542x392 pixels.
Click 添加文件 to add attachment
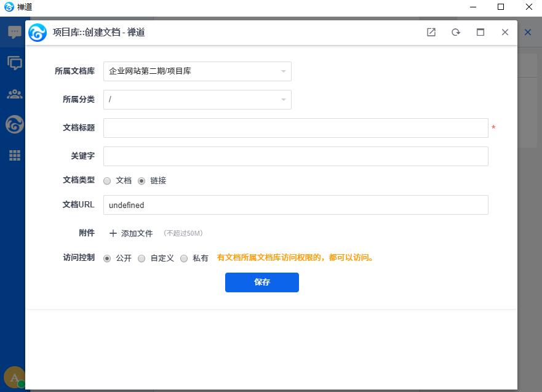131,233
